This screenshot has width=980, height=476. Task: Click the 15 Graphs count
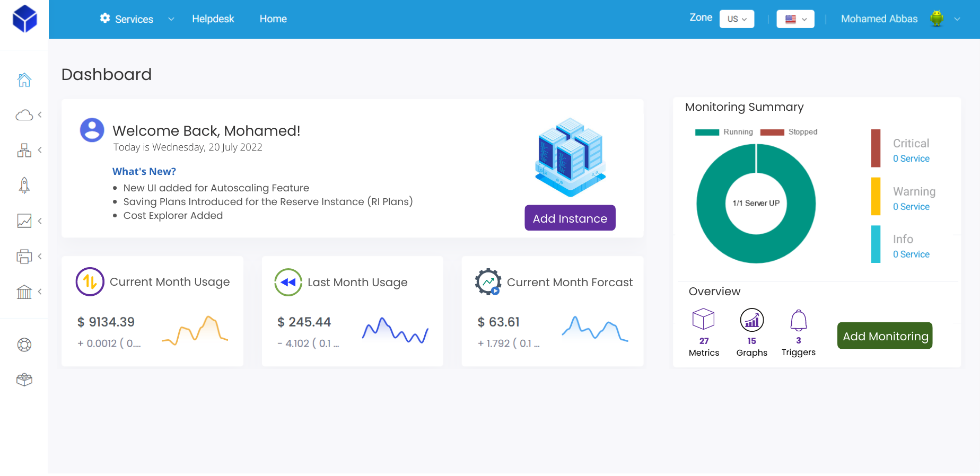click(x=751, y=341)
